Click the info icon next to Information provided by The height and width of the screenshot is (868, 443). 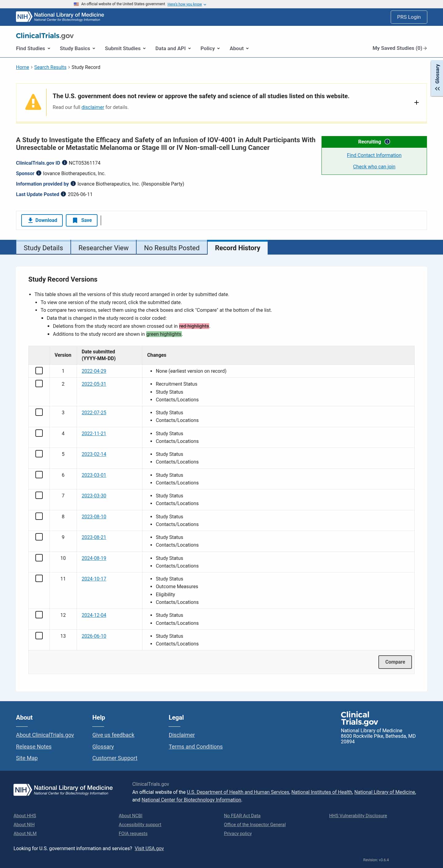[73, 184]
